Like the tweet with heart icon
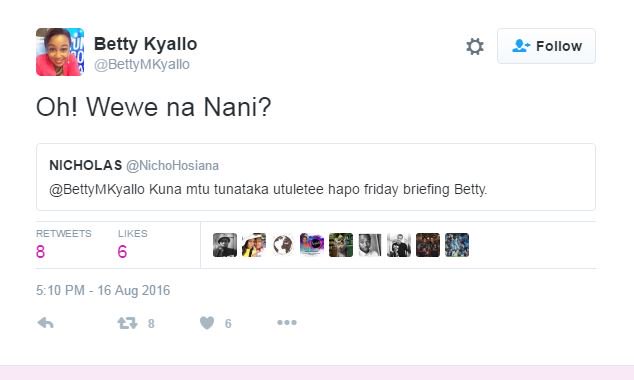Image resolution: width=634 pixels, height=380 pixels. (x=207, y=323)
